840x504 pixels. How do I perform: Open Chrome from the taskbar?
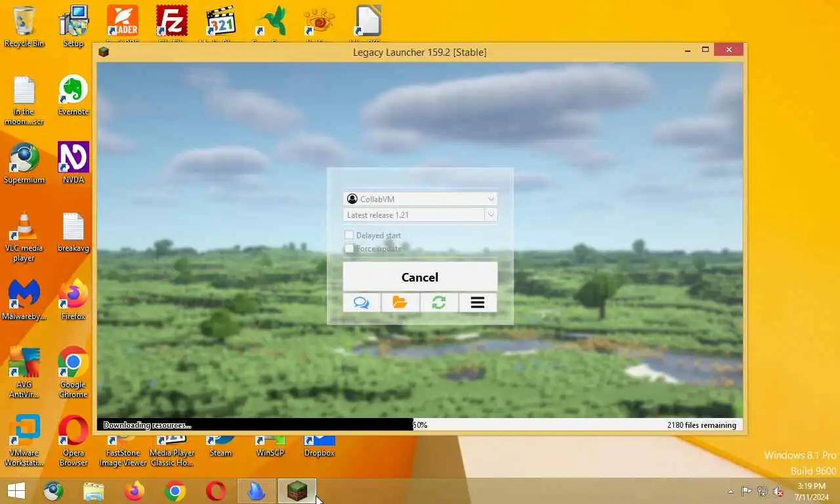point(175,491)
